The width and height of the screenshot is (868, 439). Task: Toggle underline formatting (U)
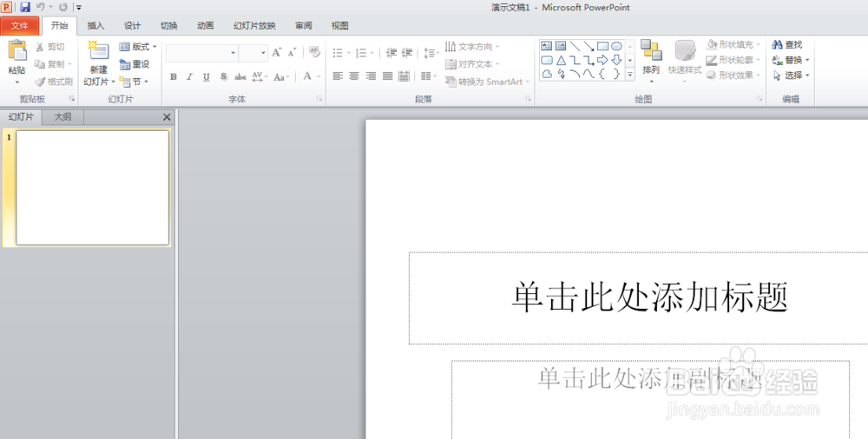(206, 77)
